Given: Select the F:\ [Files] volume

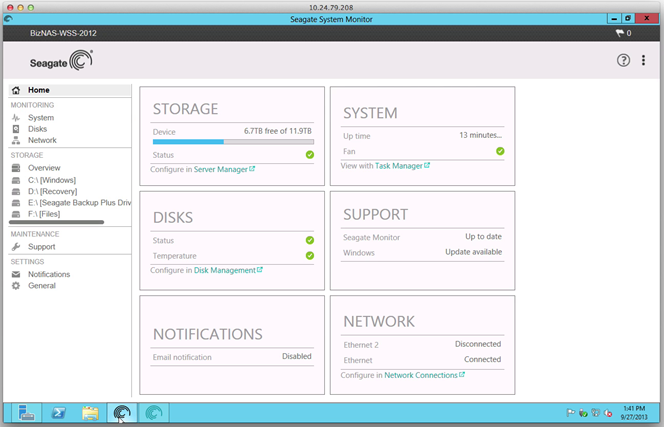Looking at the screenshot, I should 44,214.
